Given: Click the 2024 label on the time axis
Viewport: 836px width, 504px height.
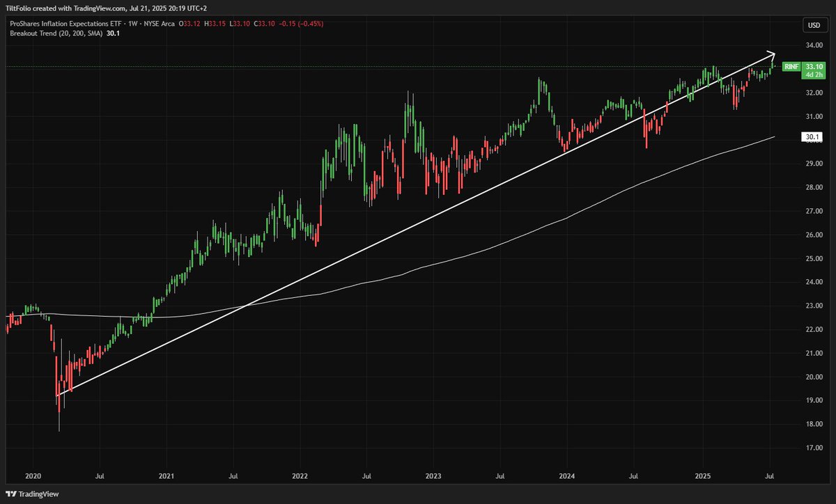Looking at the screenshot, I should coord(567,476).
